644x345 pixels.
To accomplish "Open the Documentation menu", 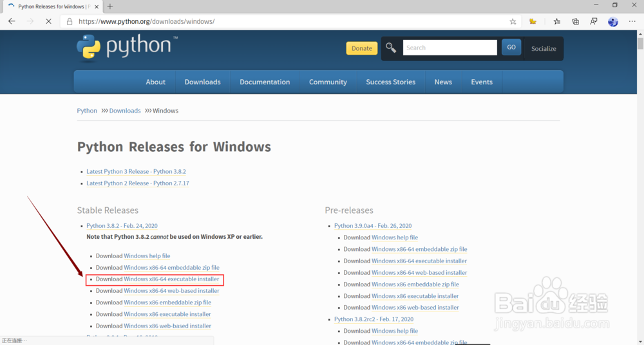I will pos(265,82).
